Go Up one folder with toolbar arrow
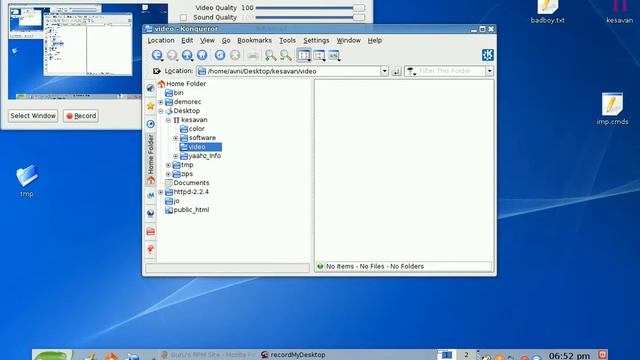Viewport: 640px width, 360px height. click(x=187, y=55)
